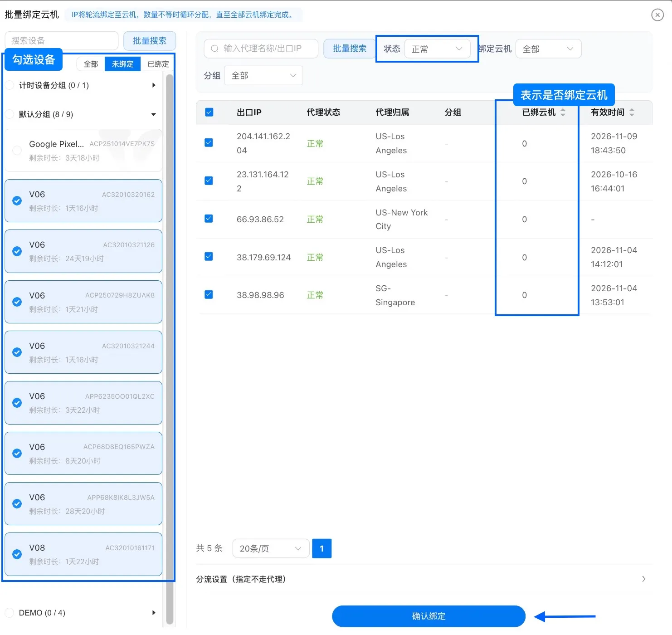This screenshot has height=635, width=672.
Task: Focus the 输入代理名称/出口IP search field
Action: 261,49
